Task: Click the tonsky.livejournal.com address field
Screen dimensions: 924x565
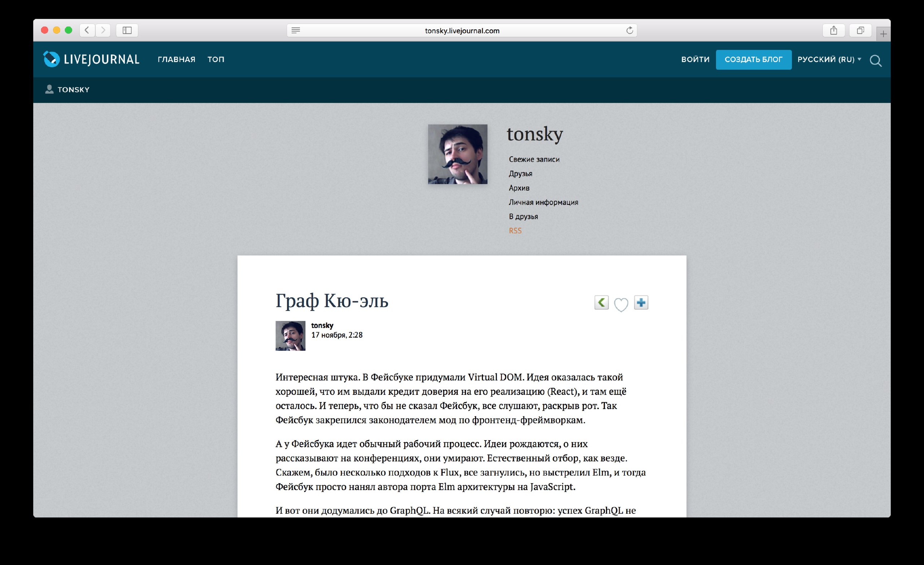Action: coord(462,30)
